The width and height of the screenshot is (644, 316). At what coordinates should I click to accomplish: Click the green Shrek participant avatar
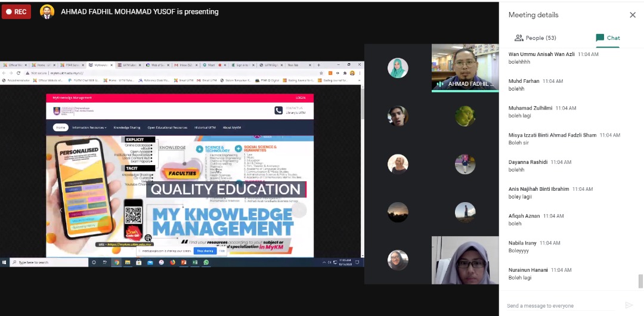[465, 116]
